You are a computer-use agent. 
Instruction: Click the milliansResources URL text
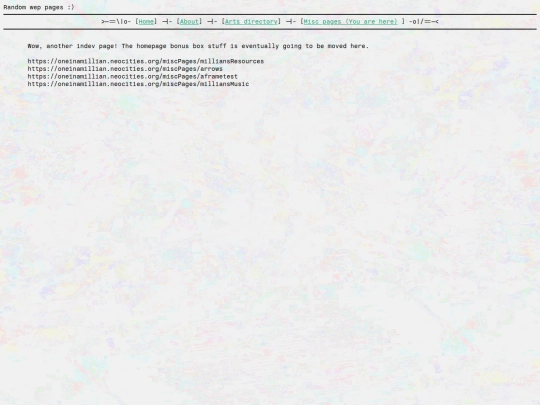point(146,61)
